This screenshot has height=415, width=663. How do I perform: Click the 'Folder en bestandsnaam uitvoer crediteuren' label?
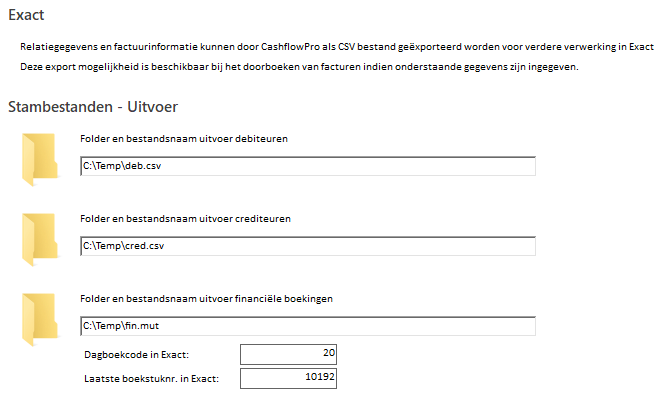pos(185,219)
